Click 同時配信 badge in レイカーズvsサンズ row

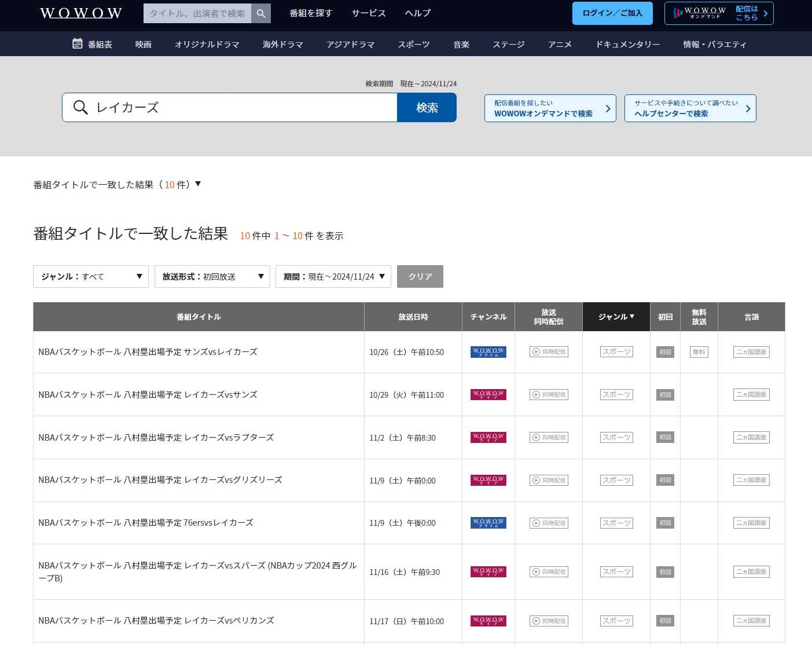(x=549, y=395)
